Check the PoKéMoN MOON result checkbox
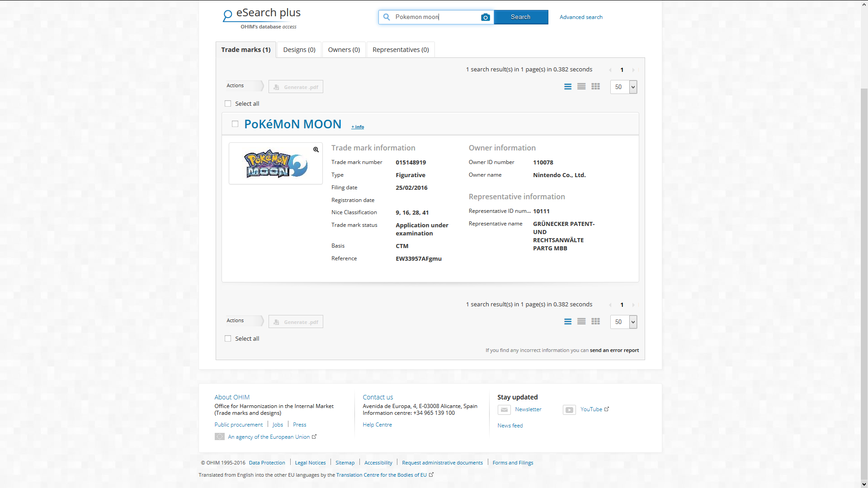 tap(235, 124)
